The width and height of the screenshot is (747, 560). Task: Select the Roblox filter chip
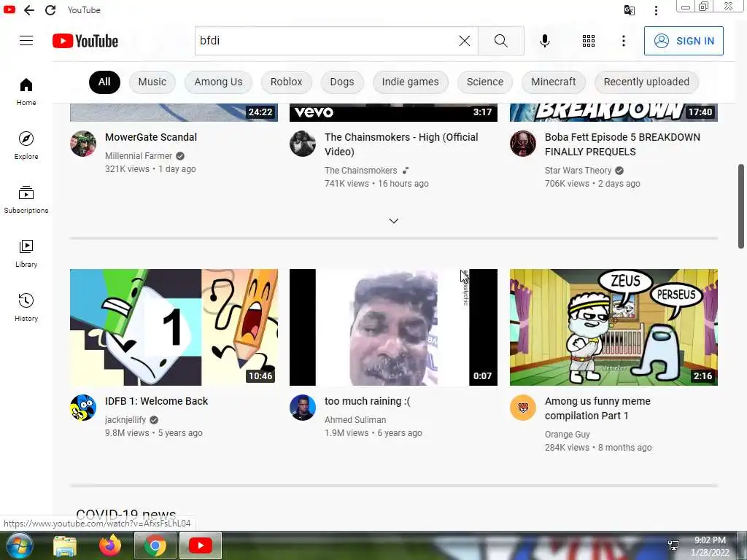(x=286, y=82)
